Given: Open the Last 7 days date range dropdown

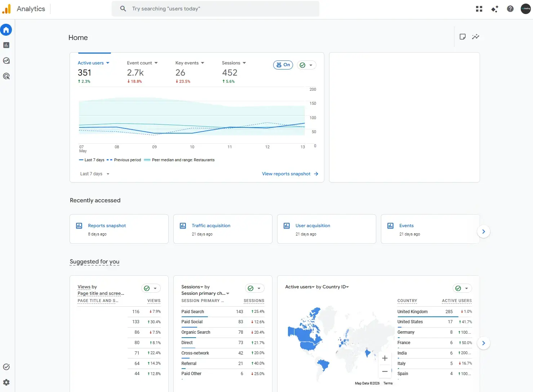Looking at the screenshot, I should 95,174.
